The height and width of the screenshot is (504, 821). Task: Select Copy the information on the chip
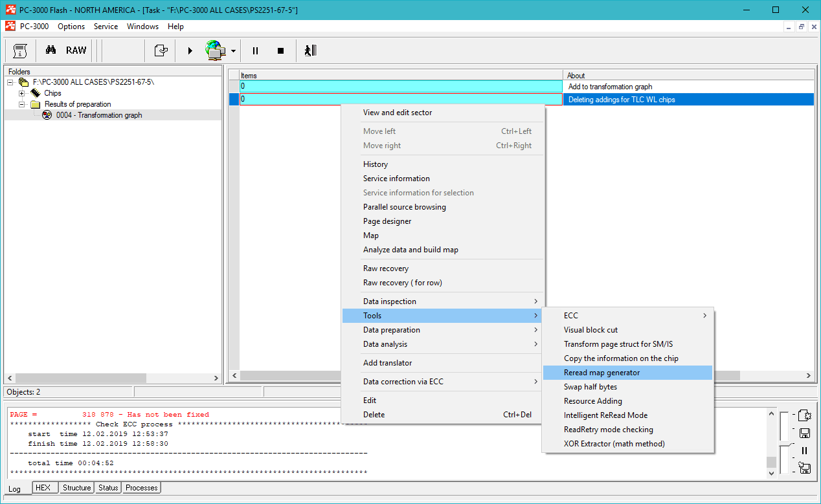coord(627,358)
